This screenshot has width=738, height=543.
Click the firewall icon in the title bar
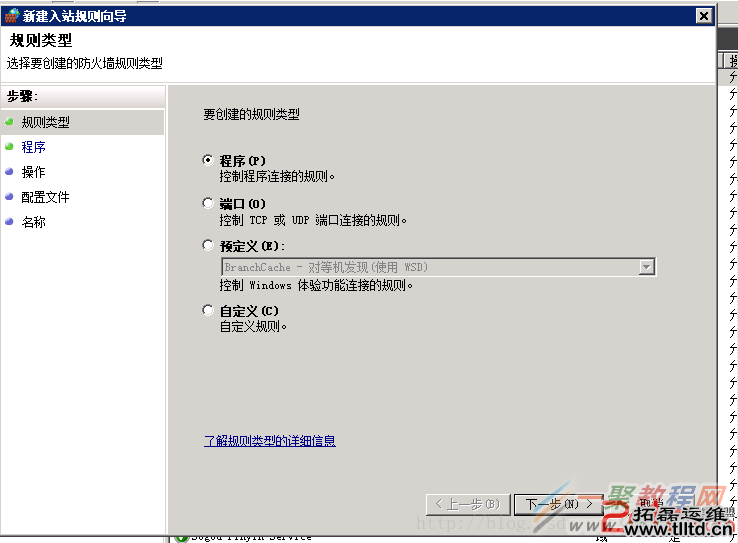(12, 16)
